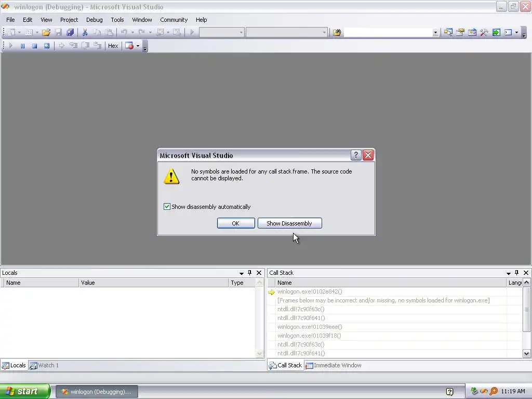Viewport: 532px width, 399px height.
Task: Select frame winlogon.exe!01039eee() in Call Stack
Action: click(310, 327)
